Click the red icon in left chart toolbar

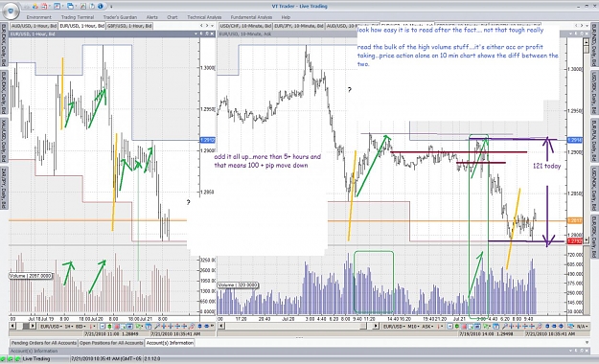(x=116, y=327)
